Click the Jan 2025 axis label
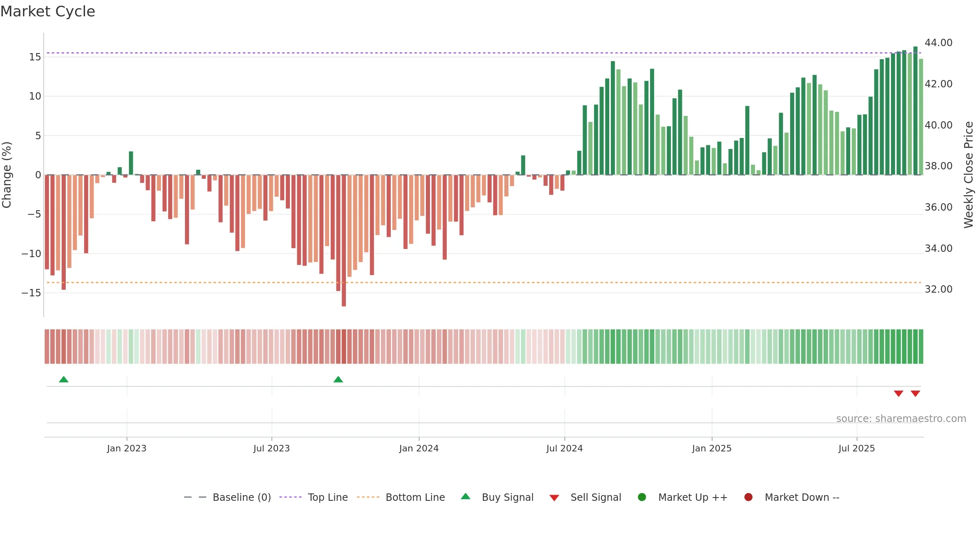This screenshot has height=551, width=980. click(712, 448)
